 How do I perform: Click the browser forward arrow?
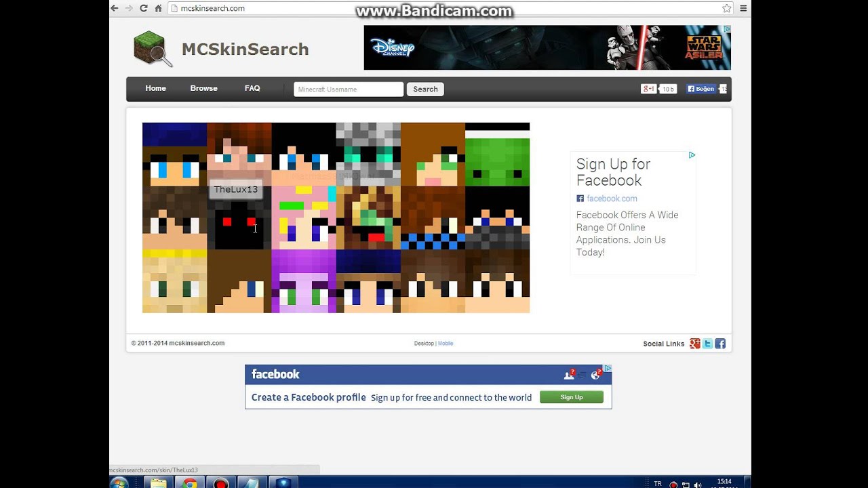click(129, 8)
